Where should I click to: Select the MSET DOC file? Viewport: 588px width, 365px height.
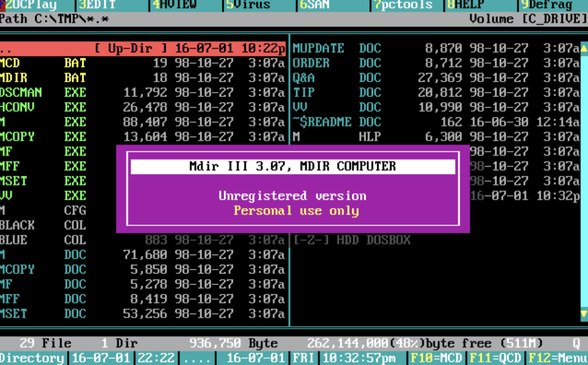pos(143,315)
